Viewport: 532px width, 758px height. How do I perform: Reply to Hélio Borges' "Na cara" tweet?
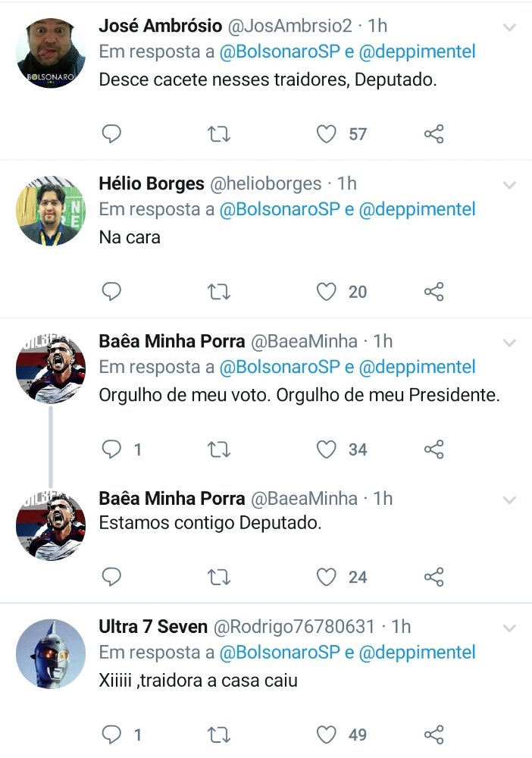pos(111,292)
